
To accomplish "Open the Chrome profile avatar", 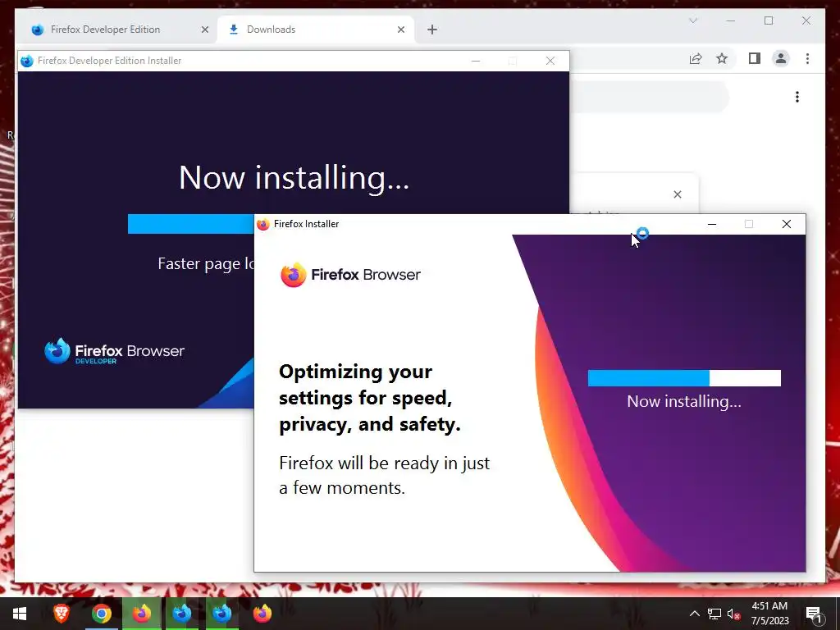I will point(781,58).
